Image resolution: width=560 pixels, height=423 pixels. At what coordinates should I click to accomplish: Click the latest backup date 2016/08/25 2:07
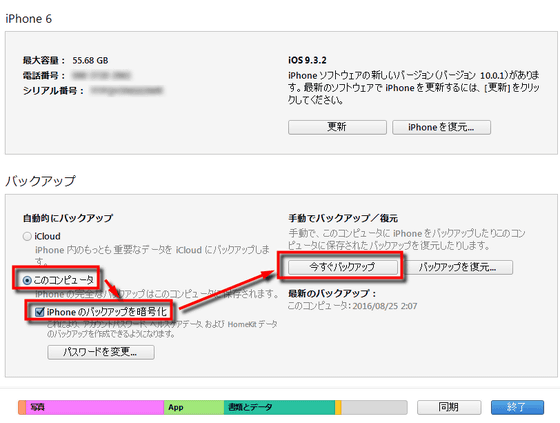(385, 306)
